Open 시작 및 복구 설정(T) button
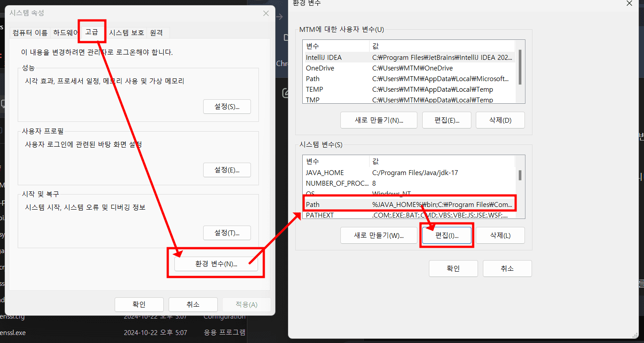This screenshot has height=343, width=644. [227, 233]
